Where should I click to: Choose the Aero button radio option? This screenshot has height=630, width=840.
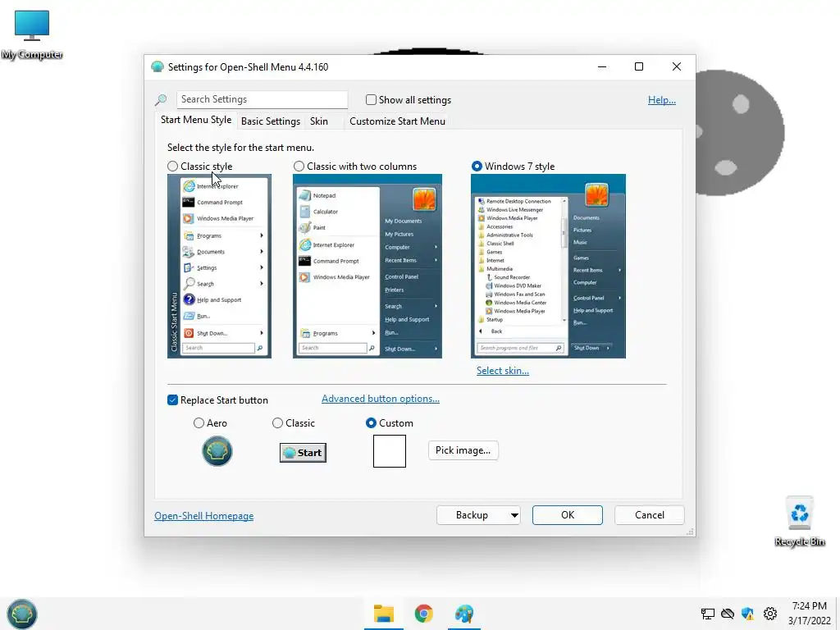click(x=199, y=423)
